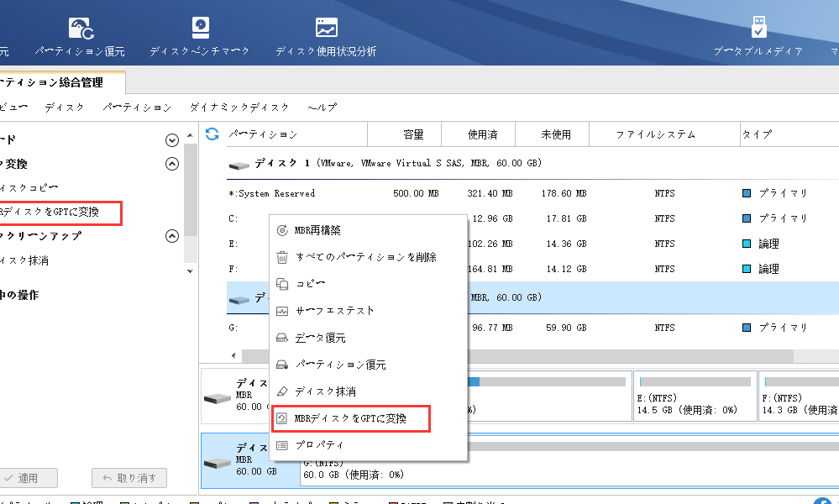This screenshot has width=839, height=504.
Task: Open the Disk Usage Analysis tool (ディスク使用状況分析)
Action: click(326, 36)
